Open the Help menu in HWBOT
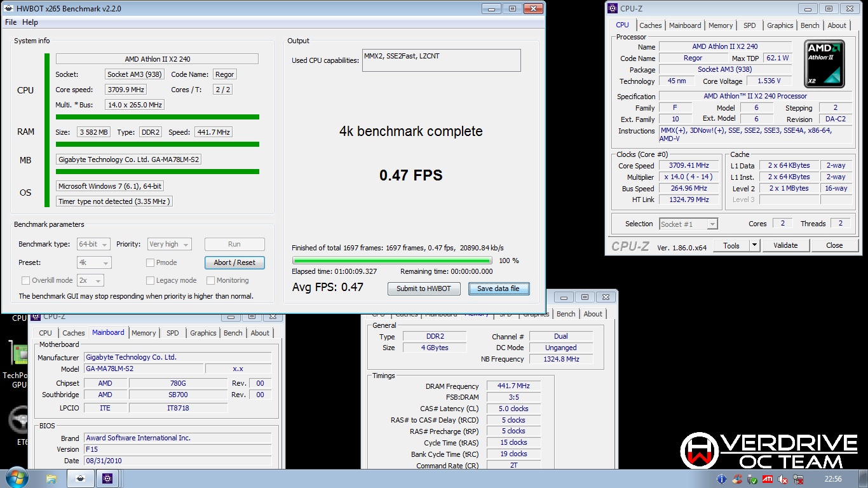Image resolution: width=868 pixels, height=488 pixels. point(31,22)
